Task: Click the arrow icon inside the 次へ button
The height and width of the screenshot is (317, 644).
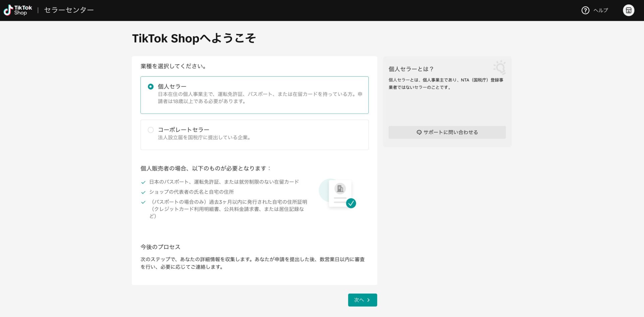Action: (369, 300)
